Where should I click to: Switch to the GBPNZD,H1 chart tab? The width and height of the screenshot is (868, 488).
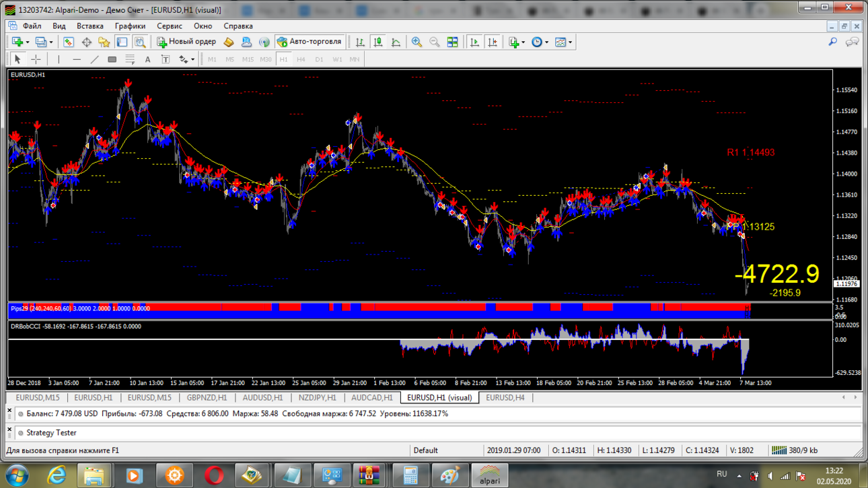207,398
